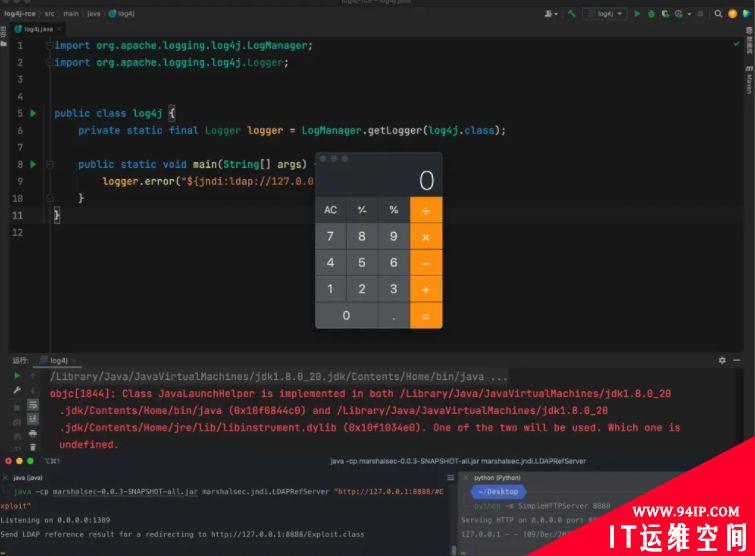The width and height of the screenshot is (755, 556).
Task: Click the 'undefined.' text in the Run console
Action: pyautogui.click(x=89, y=445)
